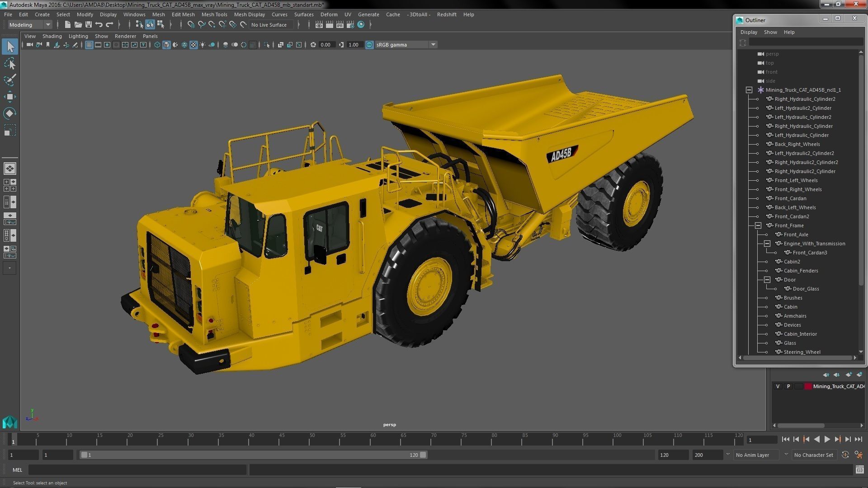Play animation forwards
This screenshot has height=488, width=868.
pos(827,439)
